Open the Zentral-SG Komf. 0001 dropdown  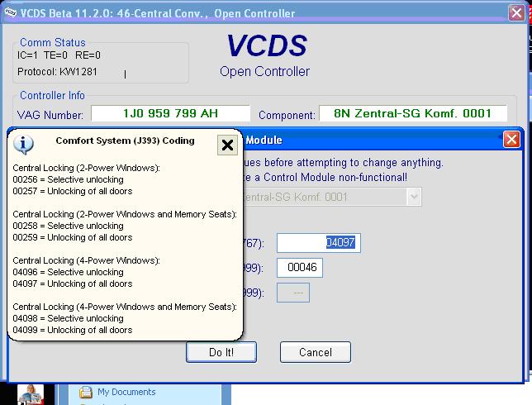pos(414,197)
